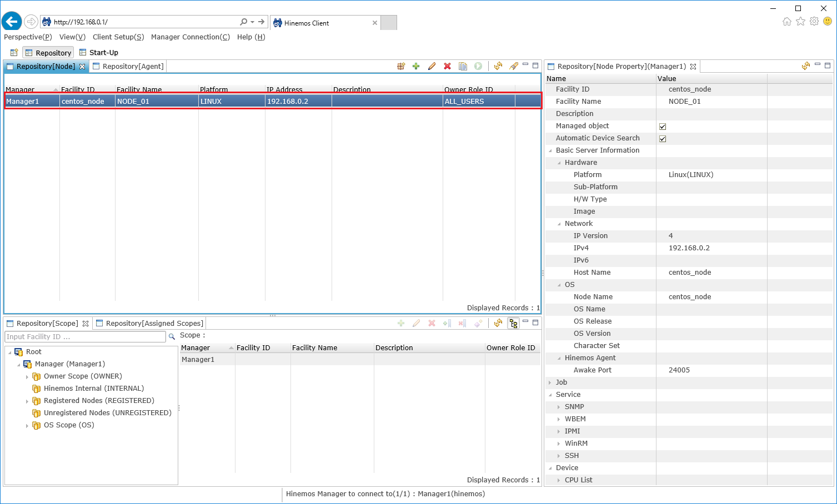Click the browser Home icon
The width and height of the screenshot is (837, 504).
click(787, 22)
